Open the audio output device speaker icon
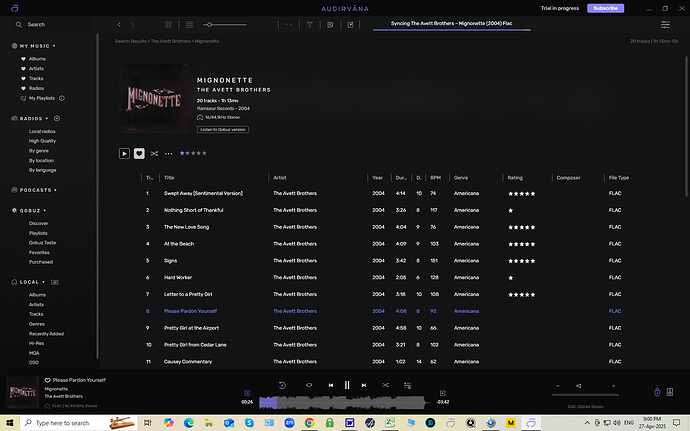690x431 pixels. point(670,392)
